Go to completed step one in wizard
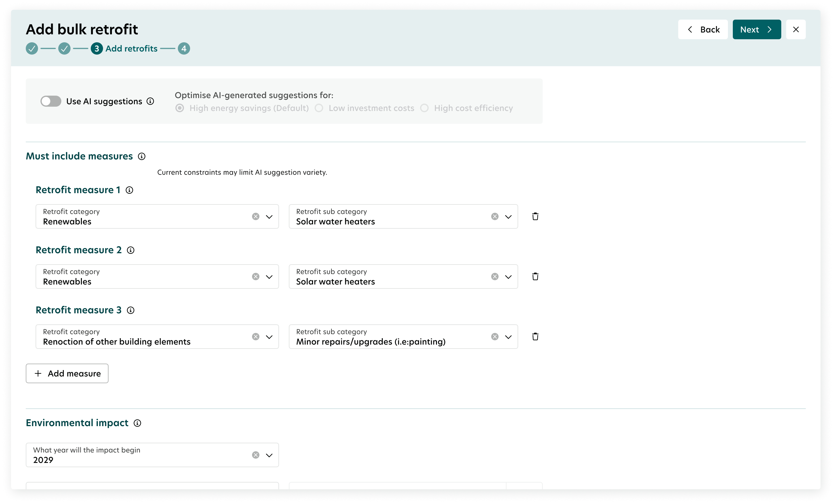This screenshot has width=834, height=504. tap(32, 48)
